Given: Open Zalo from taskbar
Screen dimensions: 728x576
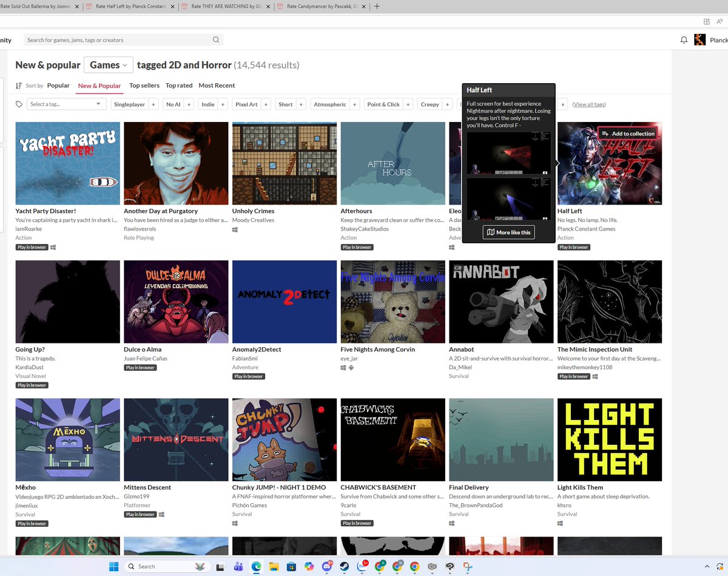Looking at the screenshot, I should click(363, 566).
